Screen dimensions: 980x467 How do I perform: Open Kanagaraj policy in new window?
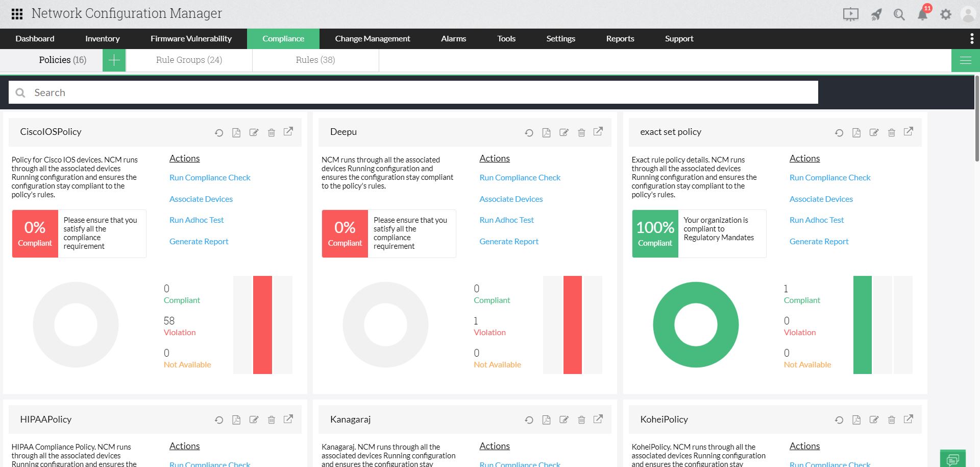pyautogui.click(x=598, y=419)
